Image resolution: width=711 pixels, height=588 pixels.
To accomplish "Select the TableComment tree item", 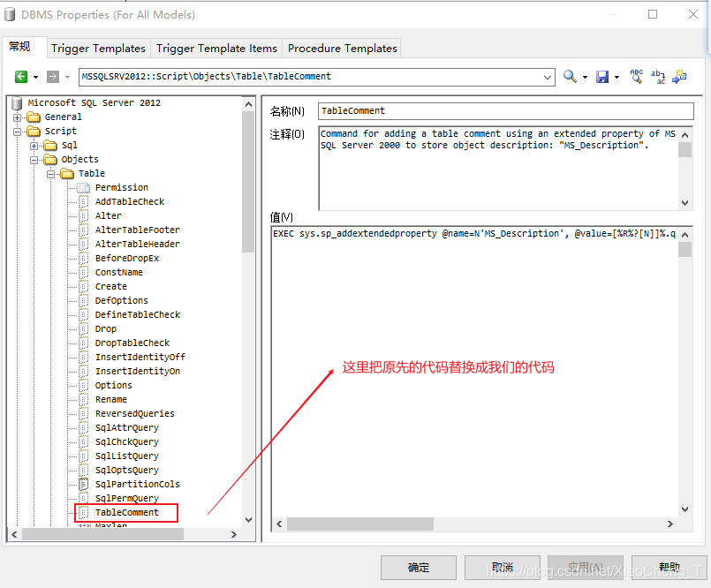I will 127,512.
